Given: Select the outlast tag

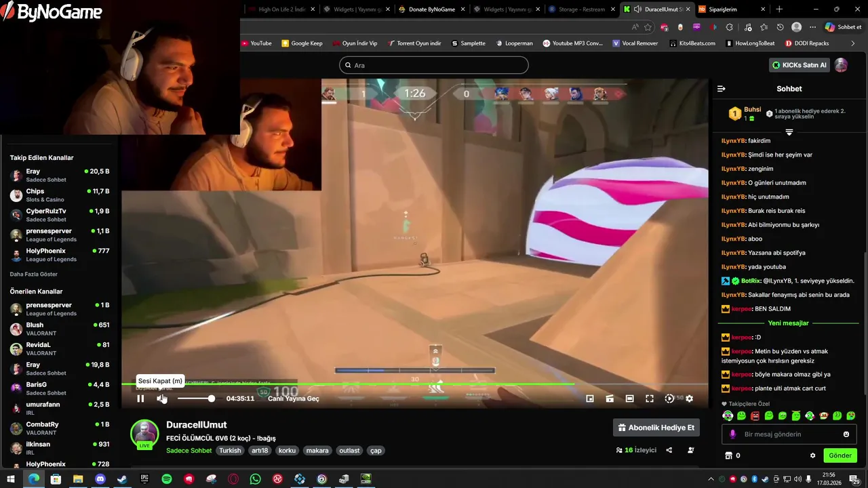Looking at the screenshot, I should click(x=349, y=450).
